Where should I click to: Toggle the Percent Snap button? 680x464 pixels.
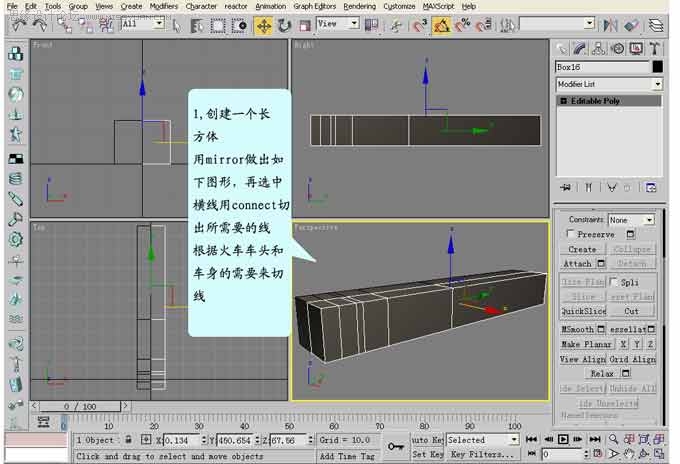pos(462,26)
